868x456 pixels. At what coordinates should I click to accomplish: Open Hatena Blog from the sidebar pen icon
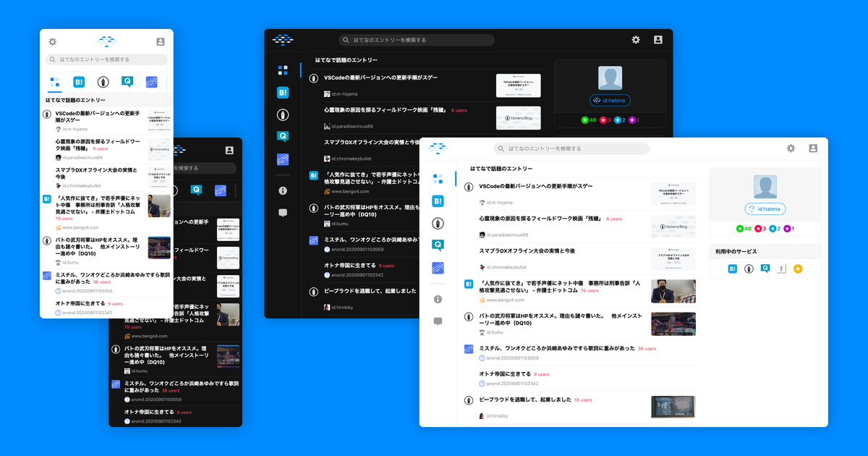point(437,223)
